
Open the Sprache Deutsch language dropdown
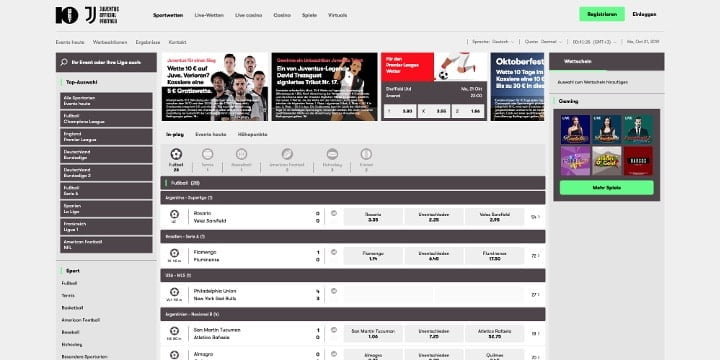point(493,42)
